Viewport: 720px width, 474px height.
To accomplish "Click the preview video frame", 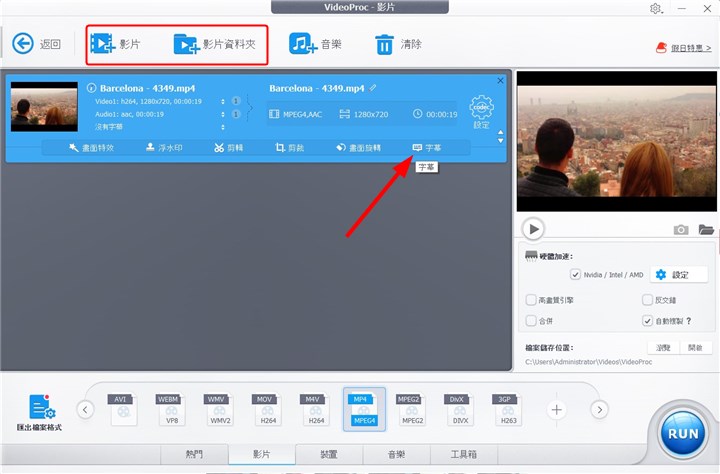I will pos(617,141).
